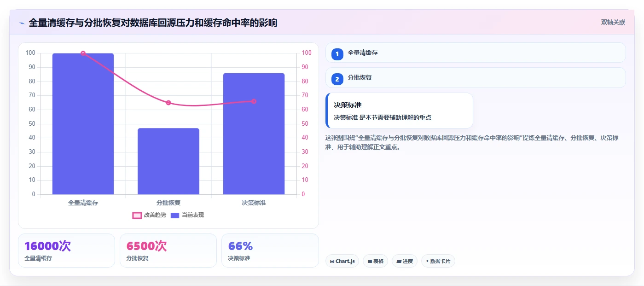Click the x-axis label 全量清缓存
This screenshot has width=644, height=286.
[83, 203]
